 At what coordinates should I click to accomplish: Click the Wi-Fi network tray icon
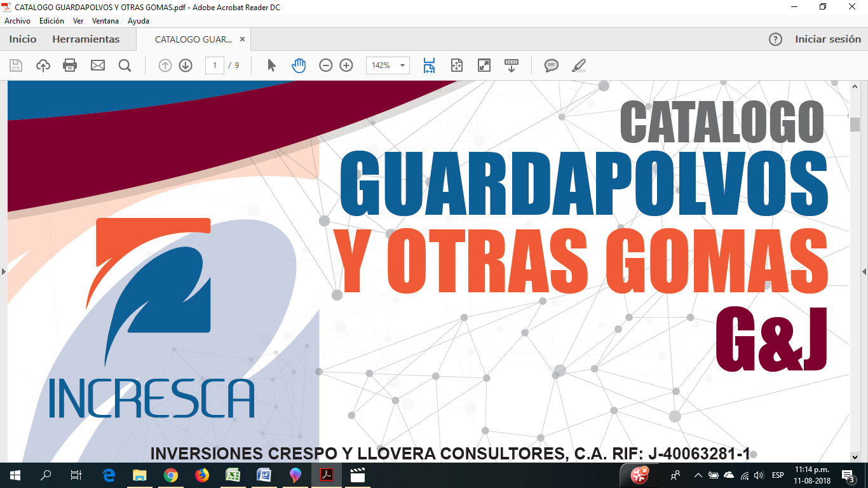pos(744,475)
